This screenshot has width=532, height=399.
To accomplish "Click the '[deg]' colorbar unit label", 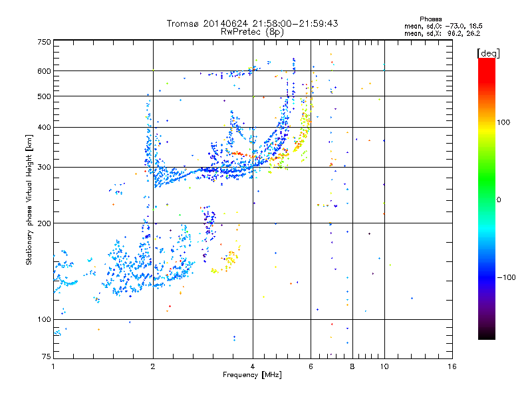I will coord(488,53).
